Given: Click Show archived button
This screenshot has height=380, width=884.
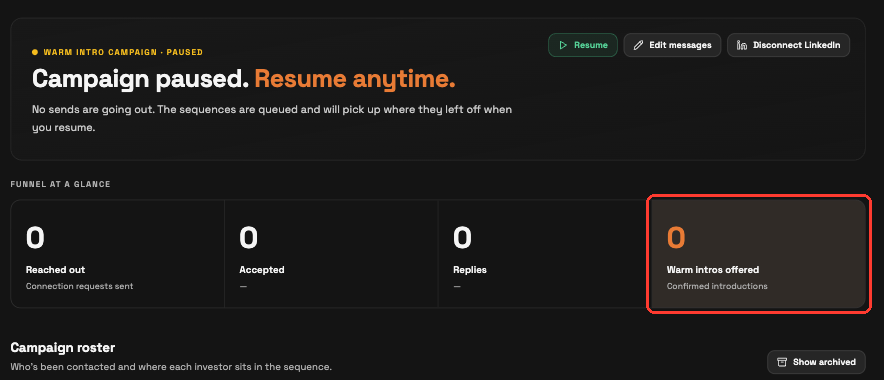Looking at the screenshot, I should 816,362.
